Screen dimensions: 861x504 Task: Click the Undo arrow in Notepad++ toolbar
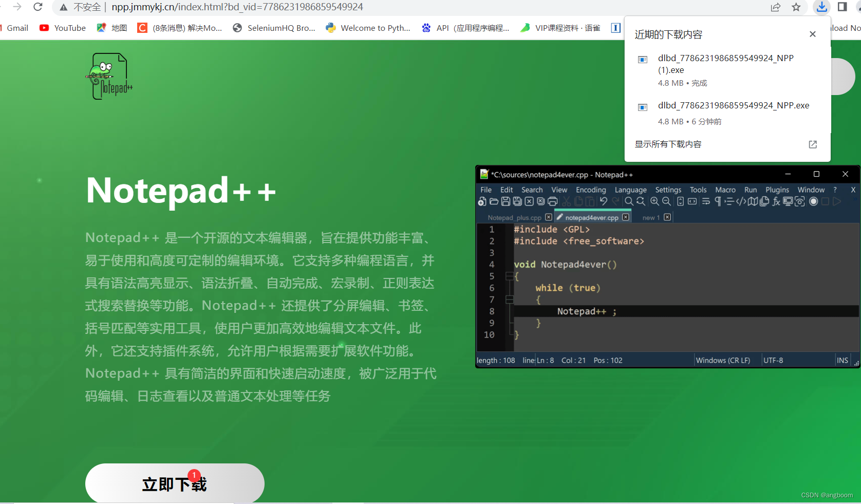point(604,201)
